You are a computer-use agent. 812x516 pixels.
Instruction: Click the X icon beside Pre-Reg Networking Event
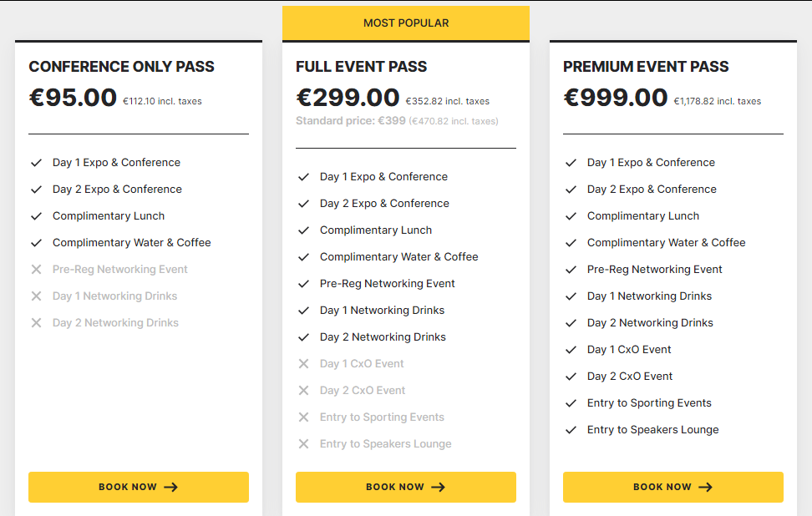pyautogui.click(x=36, y=269)
